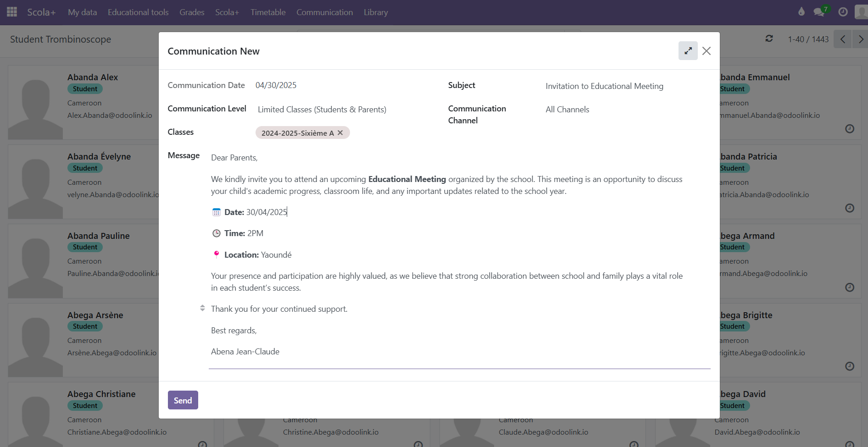Expand the Communication dialog to full screen
Viewport: 868px width, 447px height.
[688, 51]
